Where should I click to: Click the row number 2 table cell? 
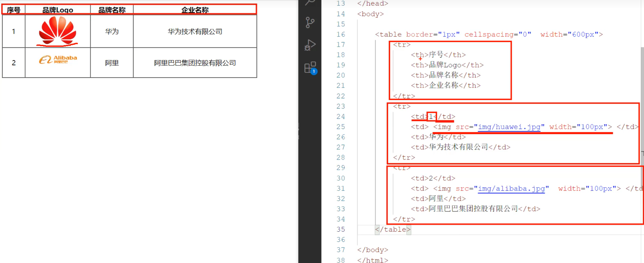tap(14, 63)
